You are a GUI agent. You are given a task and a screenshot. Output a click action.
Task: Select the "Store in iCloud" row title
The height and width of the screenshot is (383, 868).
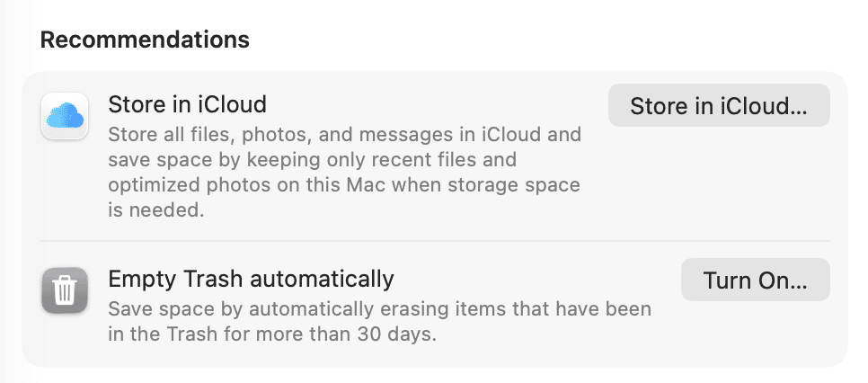click(x=187, y=104)
